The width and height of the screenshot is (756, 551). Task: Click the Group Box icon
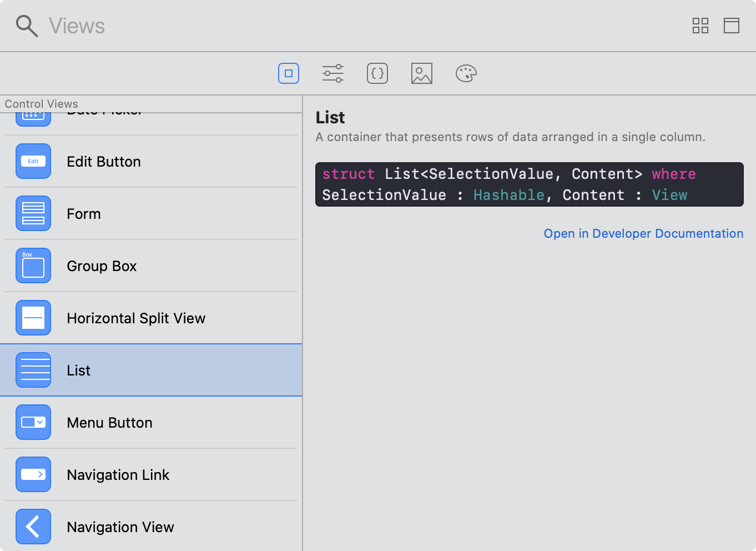pos(33,266)
